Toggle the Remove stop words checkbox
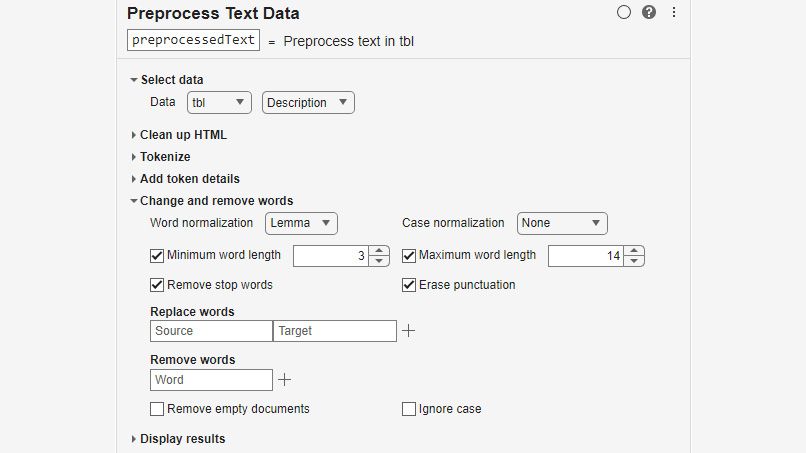The width and height of the screenshot is (806, 453). tap(157, 285)
